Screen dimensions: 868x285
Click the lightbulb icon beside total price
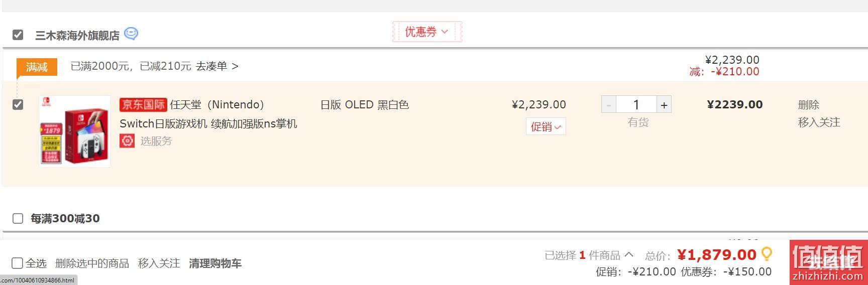point(767,254)
